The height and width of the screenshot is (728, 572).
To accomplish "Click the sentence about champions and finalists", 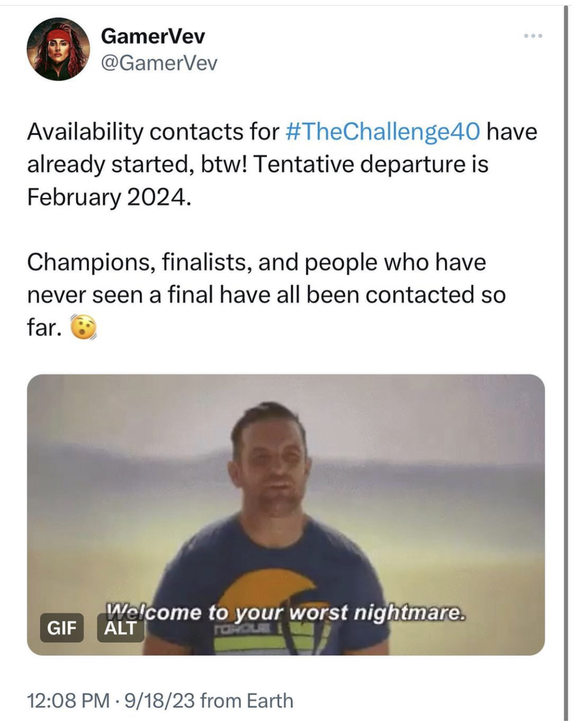I will (266, 295).
